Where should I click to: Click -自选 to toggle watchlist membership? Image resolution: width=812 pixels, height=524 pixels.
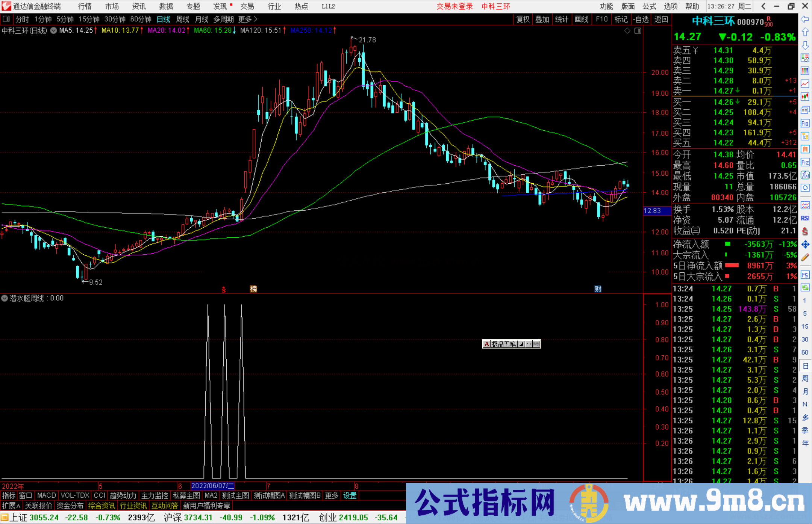pos(641,19)
